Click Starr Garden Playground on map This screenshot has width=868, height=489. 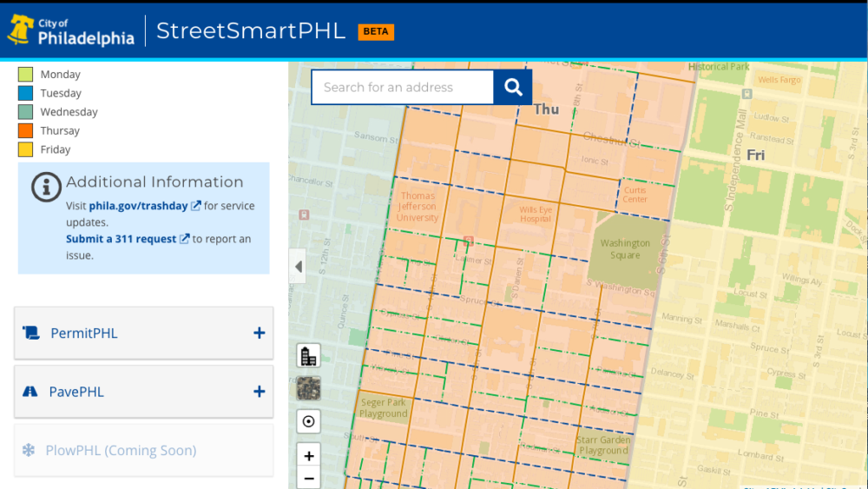tap(603, 446)
